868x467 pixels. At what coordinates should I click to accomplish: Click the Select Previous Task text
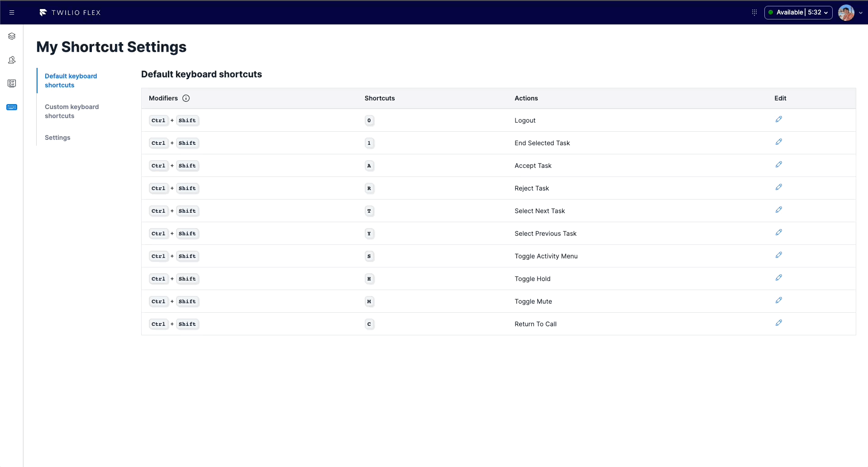coord(545,233)
